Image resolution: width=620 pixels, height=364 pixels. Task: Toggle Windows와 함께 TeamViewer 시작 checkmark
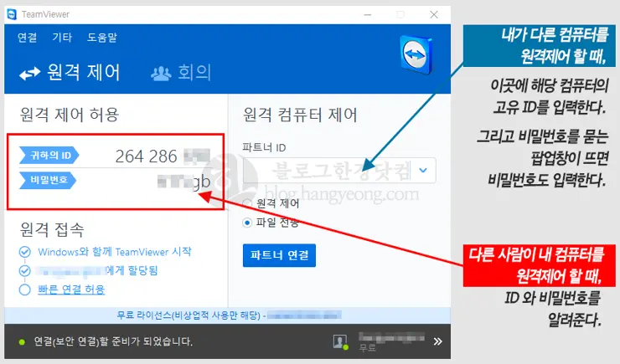[x=24, y=252]
